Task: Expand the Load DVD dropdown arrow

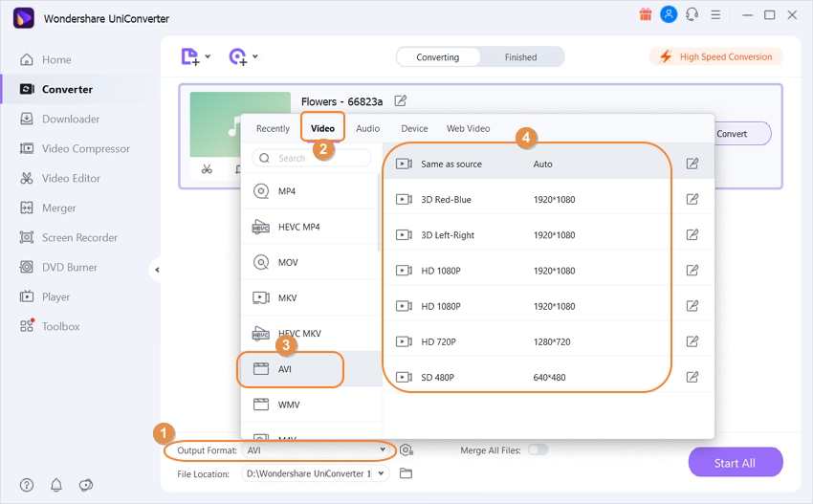Action: pyautogui.click(x=255, y=56)
